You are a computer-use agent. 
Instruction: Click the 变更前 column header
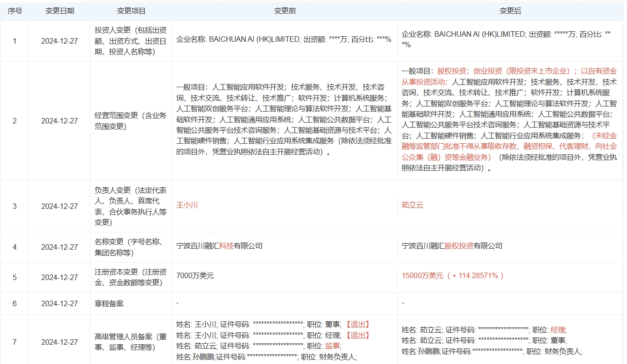point(285,11)
